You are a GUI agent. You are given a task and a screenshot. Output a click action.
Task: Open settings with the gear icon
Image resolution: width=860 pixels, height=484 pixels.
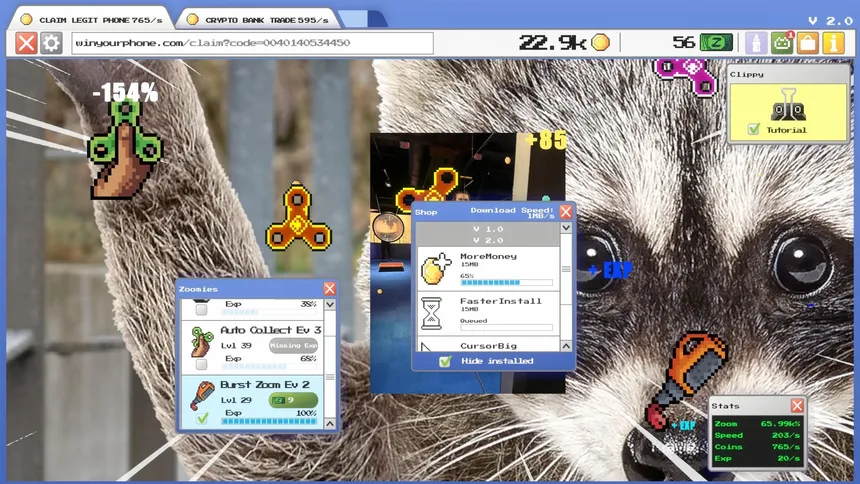pos(51,43)
